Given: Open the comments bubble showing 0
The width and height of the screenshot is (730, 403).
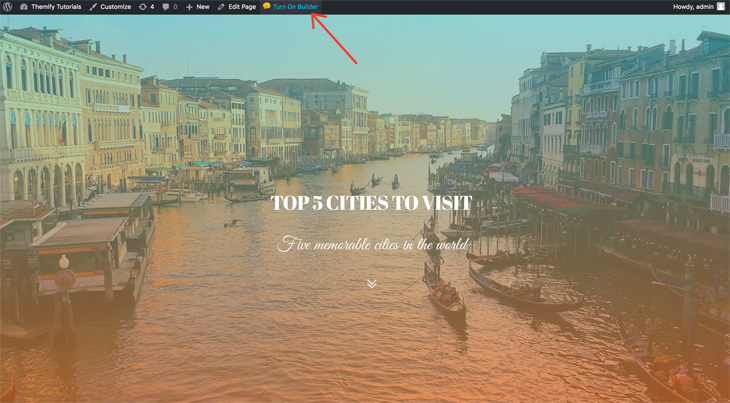Looking at the screenshot, I should [170, 7].
